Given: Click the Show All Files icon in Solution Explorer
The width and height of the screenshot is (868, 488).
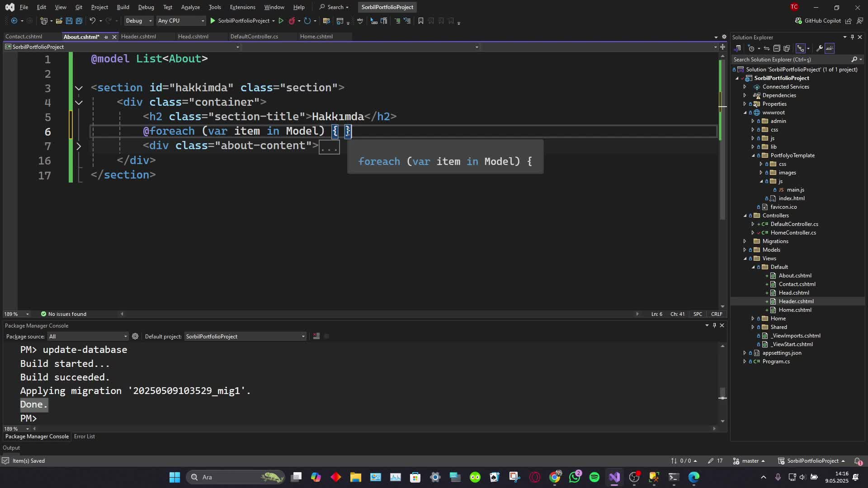Looking at the screenshot, I should [787, 48].
